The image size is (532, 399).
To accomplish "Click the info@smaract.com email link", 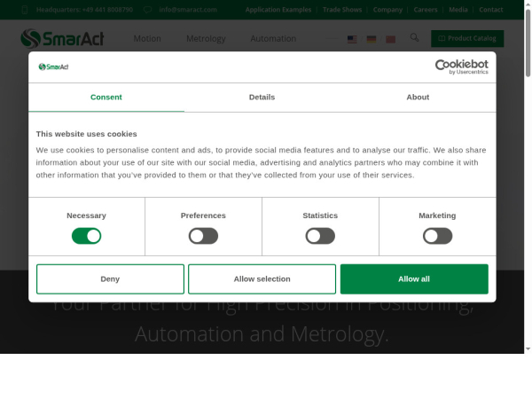I will [188, 10].
